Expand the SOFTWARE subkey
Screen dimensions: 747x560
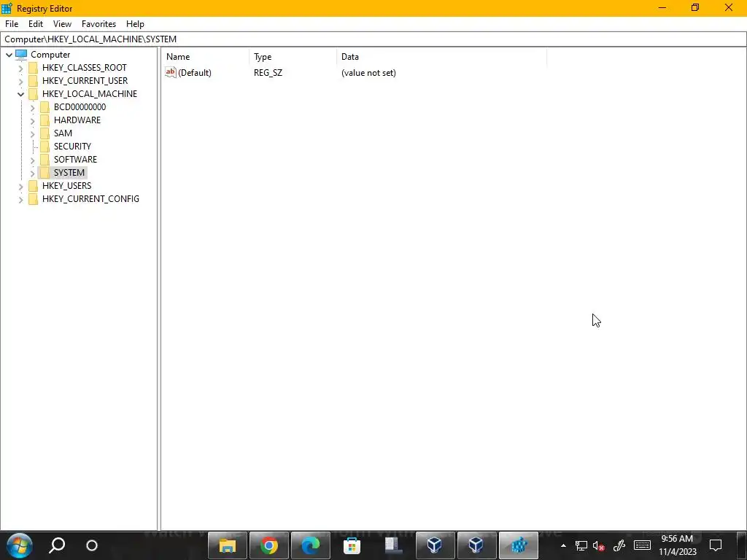pyautogui.click(x=32, y=160)
